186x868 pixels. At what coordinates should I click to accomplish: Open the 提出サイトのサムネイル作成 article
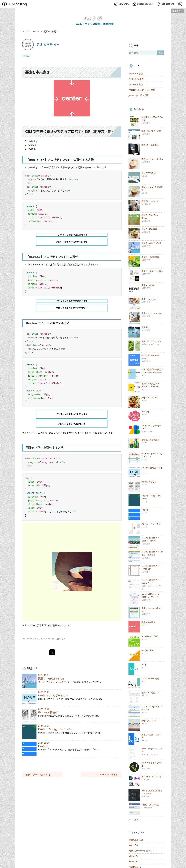point(152,118)
